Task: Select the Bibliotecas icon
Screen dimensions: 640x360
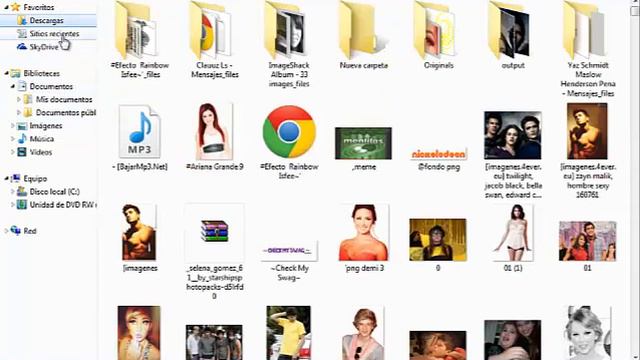Action: pyautogui.click(x=16, y=73)
